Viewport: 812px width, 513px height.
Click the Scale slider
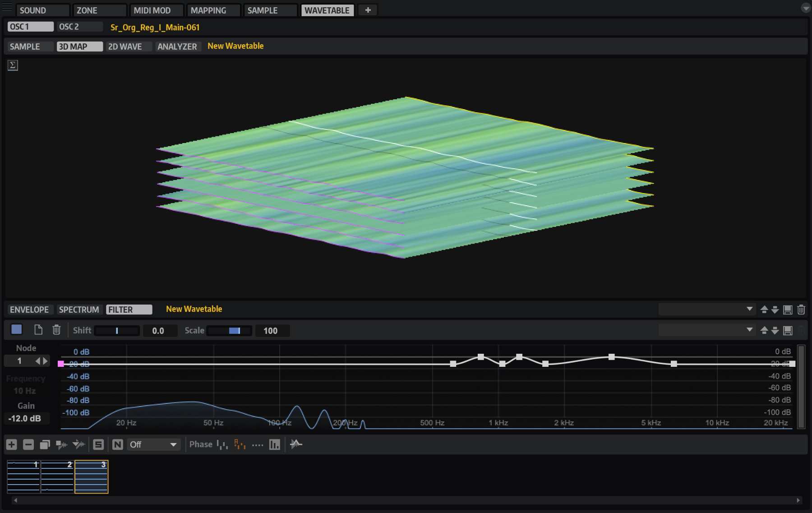(229, 331)
